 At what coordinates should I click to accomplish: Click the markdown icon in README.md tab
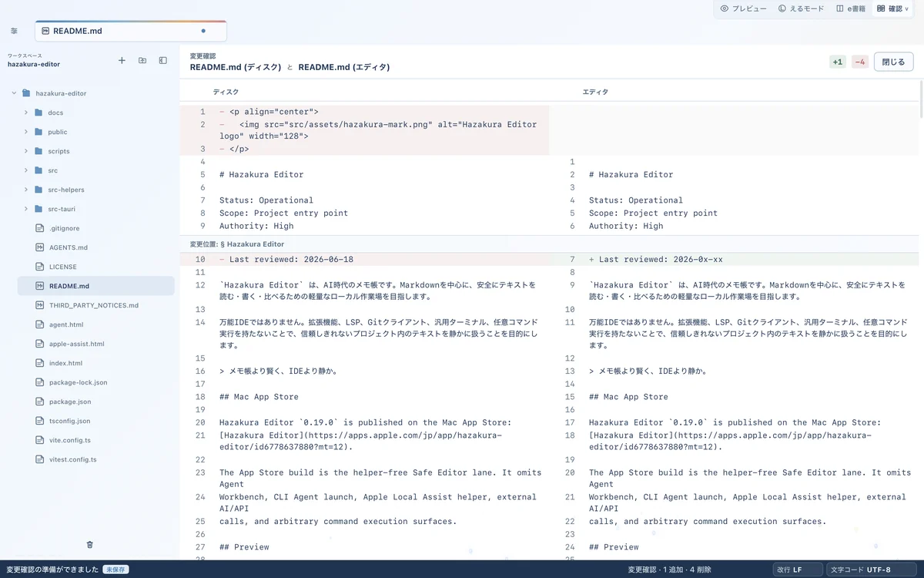coord(45,31)
